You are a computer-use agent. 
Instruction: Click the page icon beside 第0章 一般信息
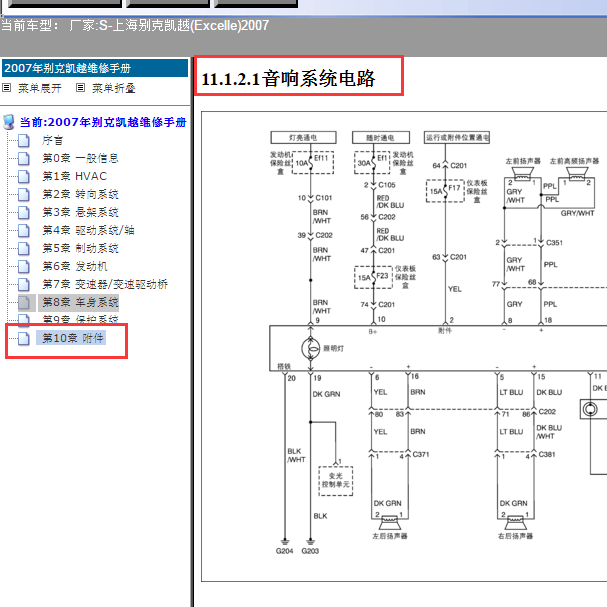pyautogui.click(x=24, y=158)
